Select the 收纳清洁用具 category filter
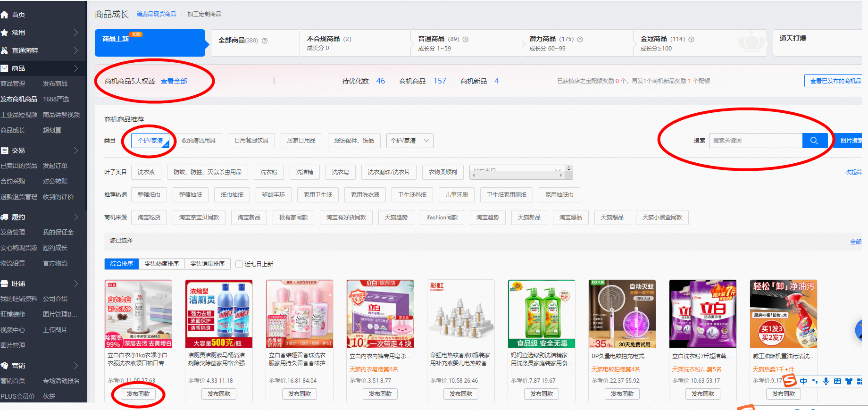This screenshot has width=868, height=410. coord(198,141)
